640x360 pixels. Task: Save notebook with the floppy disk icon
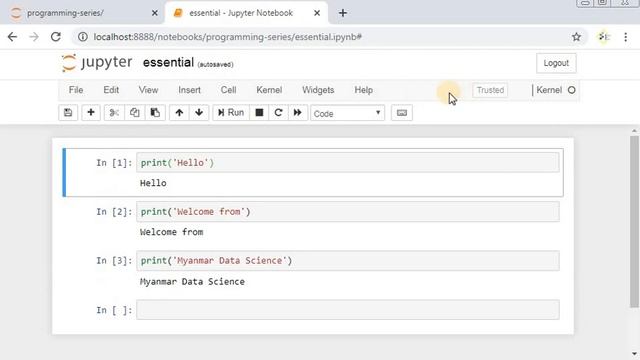click(x=68, y=113)
